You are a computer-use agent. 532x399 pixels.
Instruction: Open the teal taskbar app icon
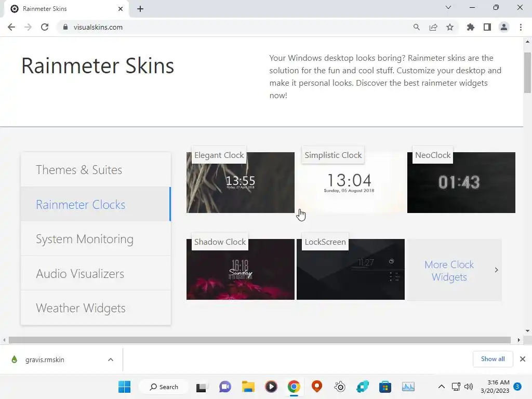click(x=362, y=387)
